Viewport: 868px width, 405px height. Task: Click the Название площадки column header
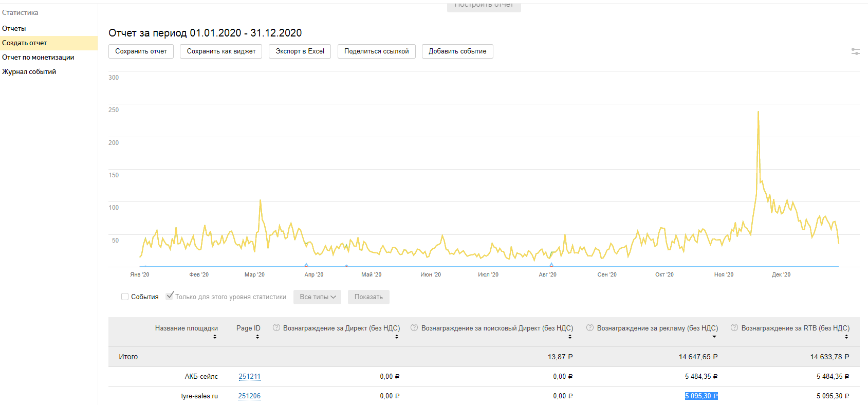pos(187,328)
